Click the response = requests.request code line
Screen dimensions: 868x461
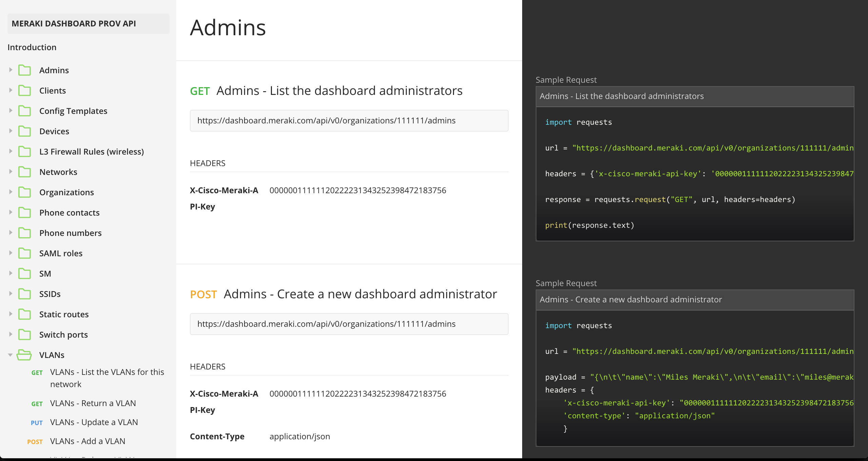(670, 199)
